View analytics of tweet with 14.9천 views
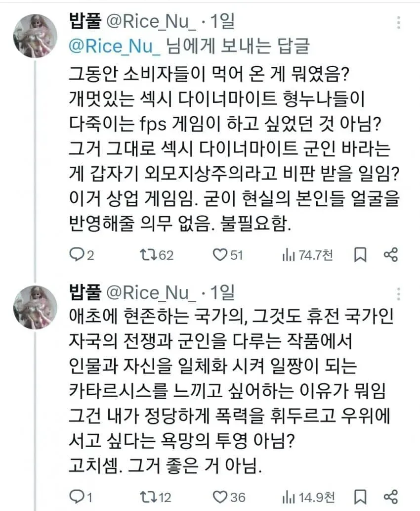Screen dimensions: 420x511 coord(308,497)
